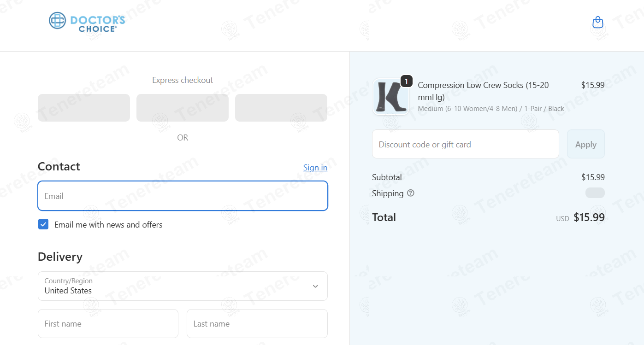Screen dimensions: 644x345
Task: Click the Sign in link
Action: 315,168
